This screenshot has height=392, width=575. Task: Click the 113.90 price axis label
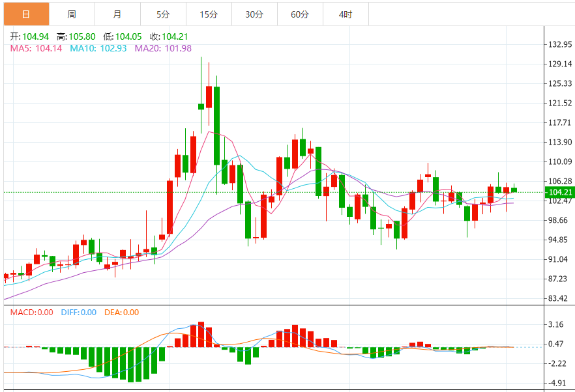[x=560, y=142]
